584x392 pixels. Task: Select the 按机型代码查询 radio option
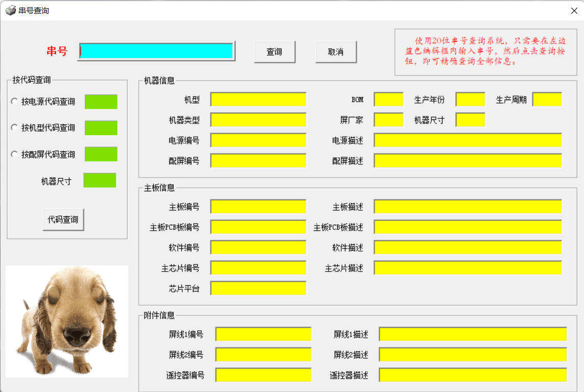pyautogui.click(x=14, y=128)
